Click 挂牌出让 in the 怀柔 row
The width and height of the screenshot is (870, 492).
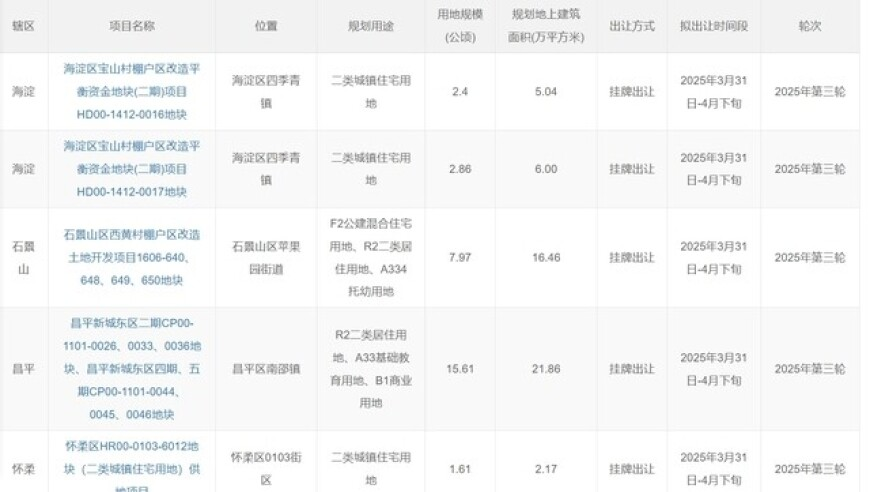point(632,469)
